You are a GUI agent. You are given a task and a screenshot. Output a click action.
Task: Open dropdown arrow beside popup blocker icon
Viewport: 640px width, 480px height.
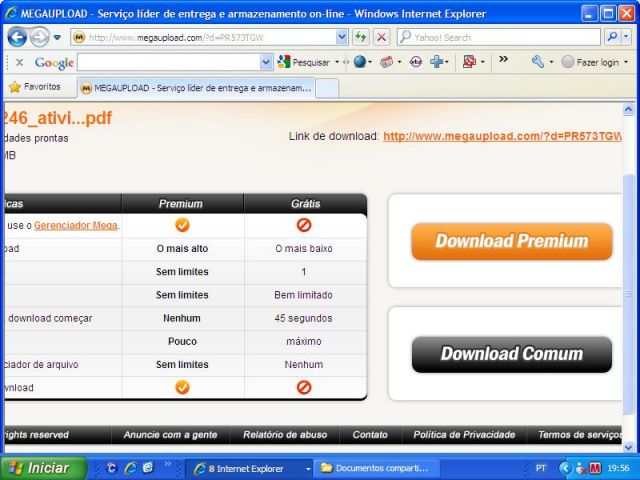483,62
